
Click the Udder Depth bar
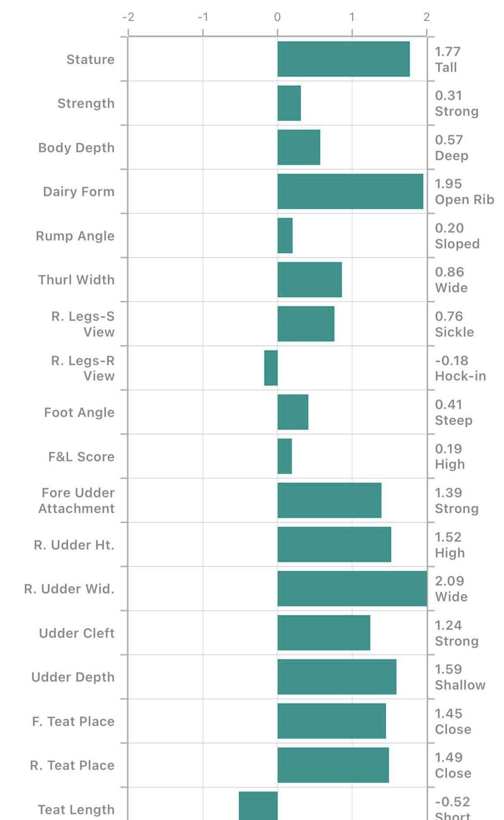coord(337,677)
